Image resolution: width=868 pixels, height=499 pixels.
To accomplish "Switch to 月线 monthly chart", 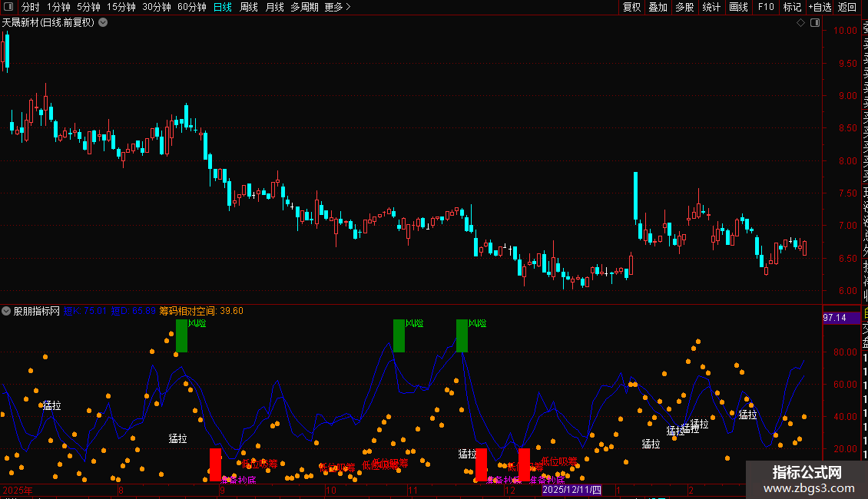I will [274, 7].
